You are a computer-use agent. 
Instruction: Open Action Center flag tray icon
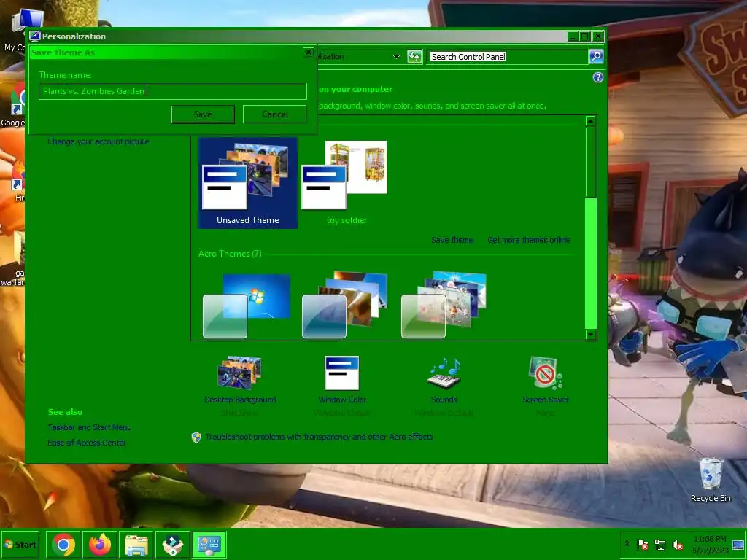coord(643,544)
